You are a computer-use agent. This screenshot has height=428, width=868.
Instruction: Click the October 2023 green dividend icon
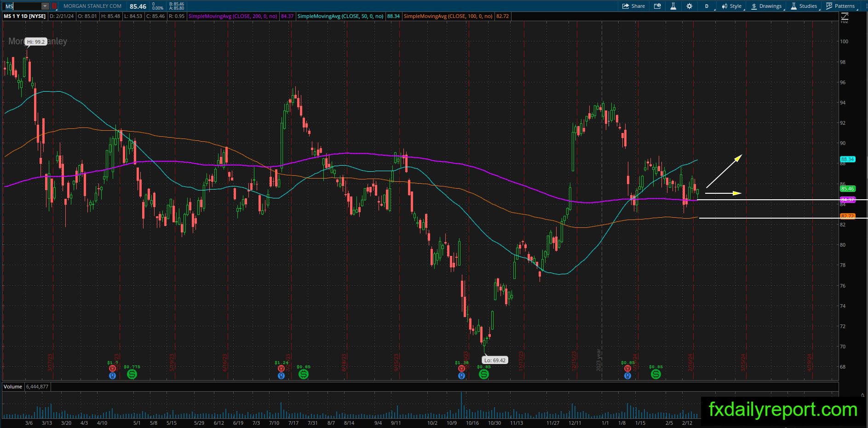coord(484,374)
